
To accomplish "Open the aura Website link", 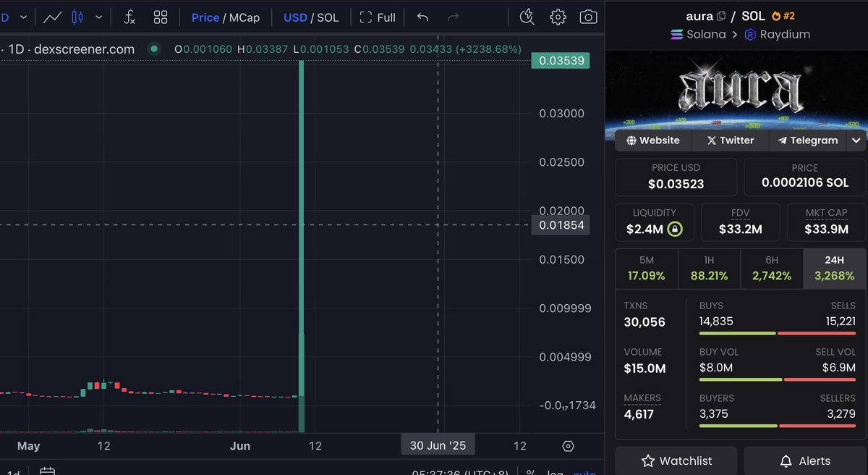I will (653, 140).
